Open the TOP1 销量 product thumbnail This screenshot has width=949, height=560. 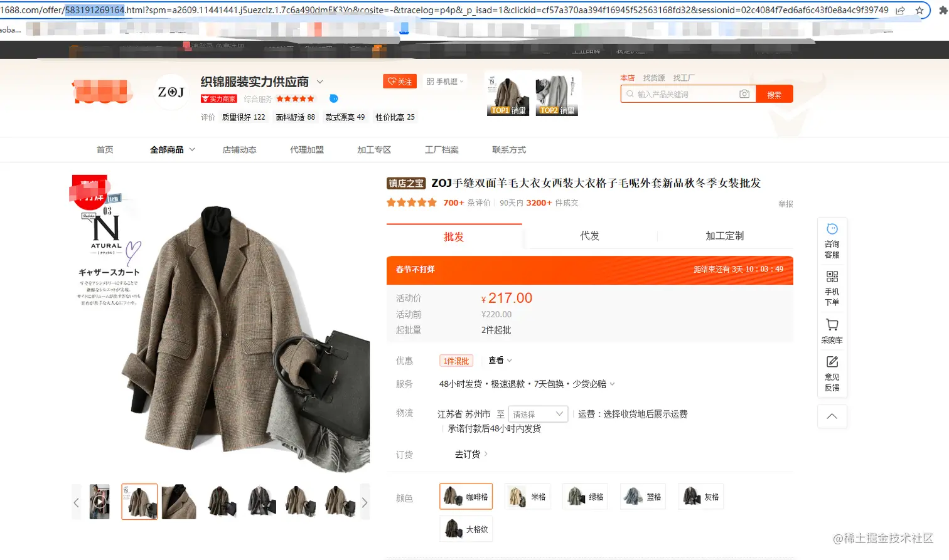[x=508, y=94]
